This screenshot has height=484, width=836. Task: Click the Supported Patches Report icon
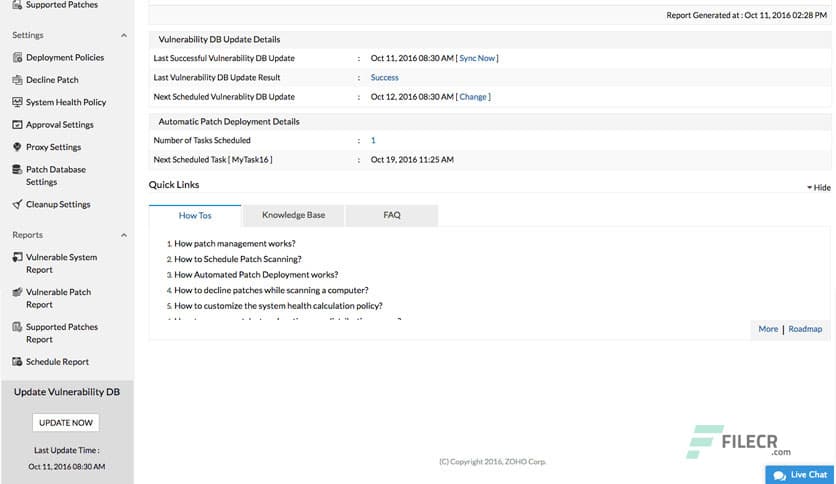pyautogui.click(x=17, y=327)
